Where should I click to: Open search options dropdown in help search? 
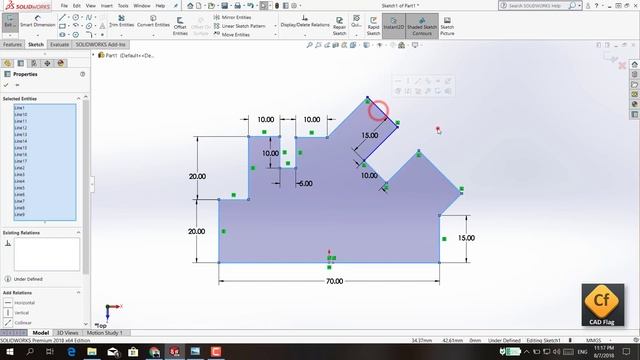click(x=579, y=6)
